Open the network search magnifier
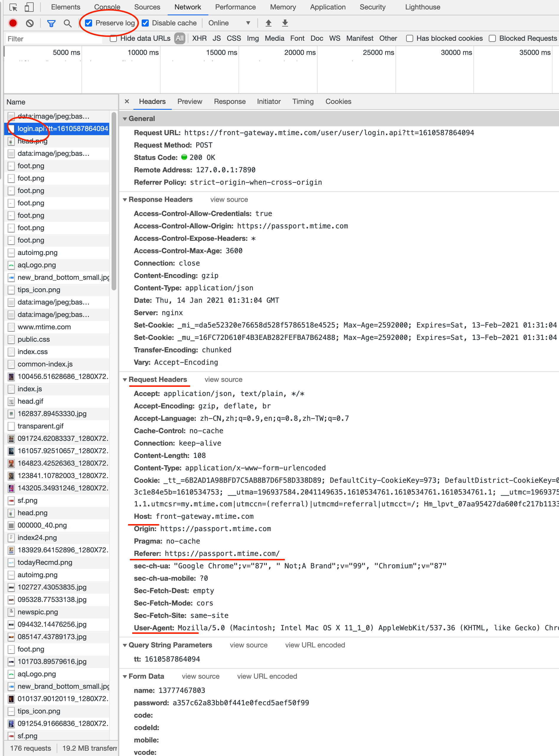 click(68, 23)
